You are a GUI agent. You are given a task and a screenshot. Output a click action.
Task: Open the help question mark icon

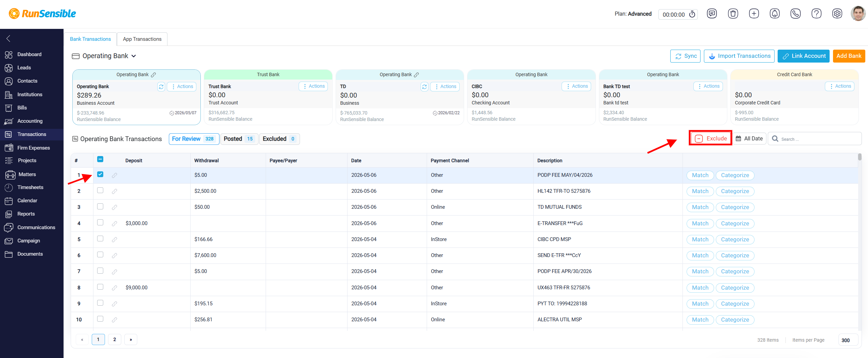click(x=816, y=14)
